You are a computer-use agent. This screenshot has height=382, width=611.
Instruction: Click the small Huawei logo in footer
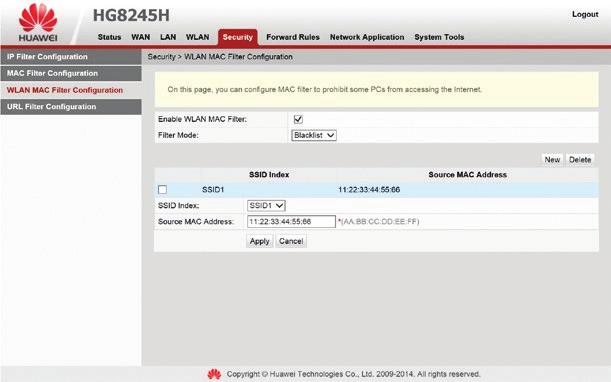pos(214,374)
